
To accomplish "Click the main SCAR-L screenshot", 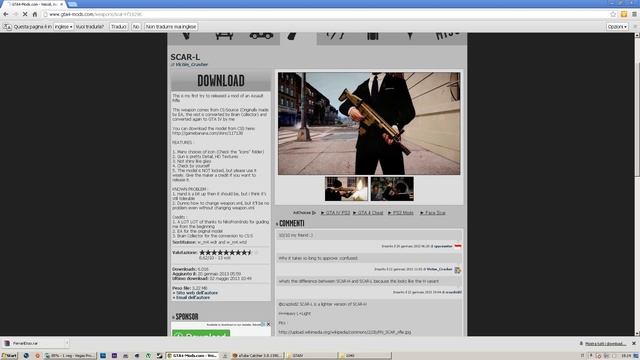I will tap(369, 123).
